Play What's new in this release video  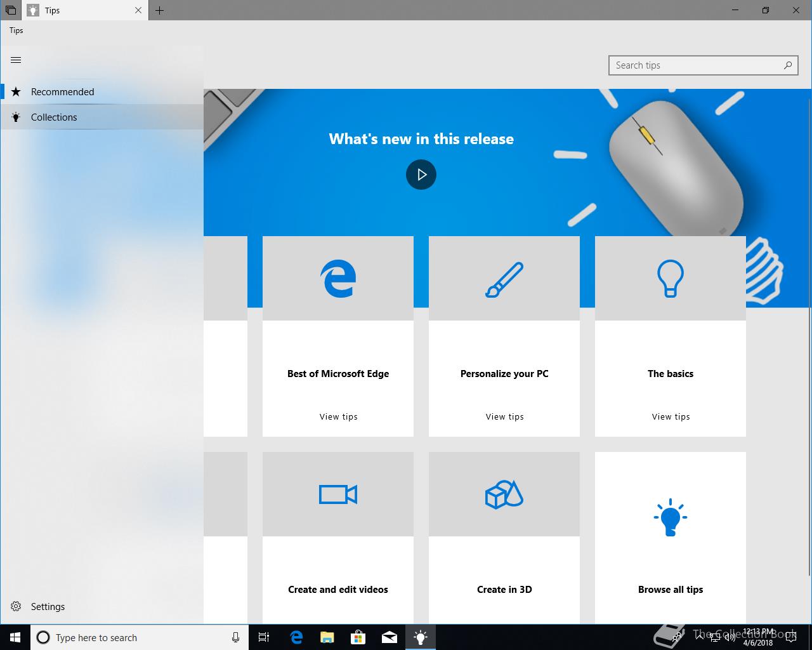coord(421,175)
